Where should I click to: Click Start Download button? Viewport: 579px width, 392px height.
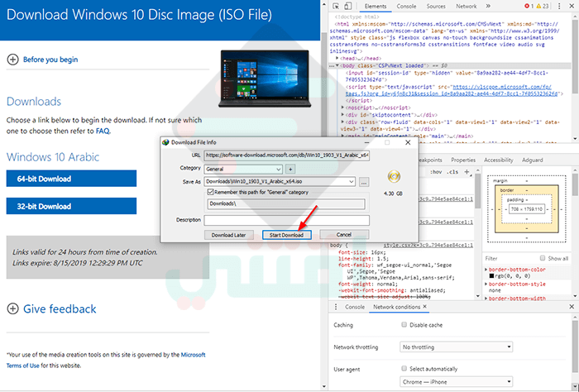pos(287,235)
